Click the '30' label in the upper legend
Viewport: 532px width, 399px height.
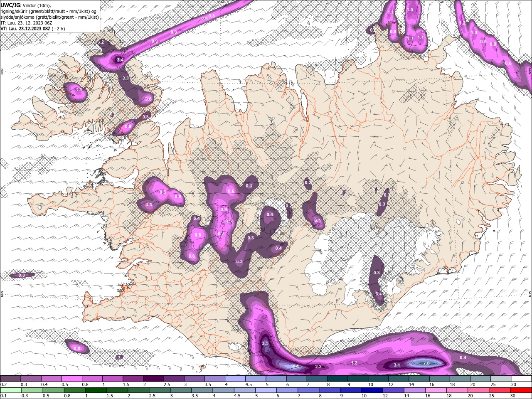point(514,384)
